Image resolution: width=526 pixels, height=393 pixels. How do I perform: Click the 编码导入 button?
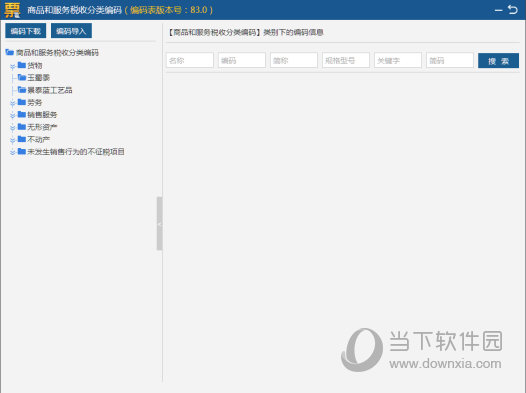(71, 31)
